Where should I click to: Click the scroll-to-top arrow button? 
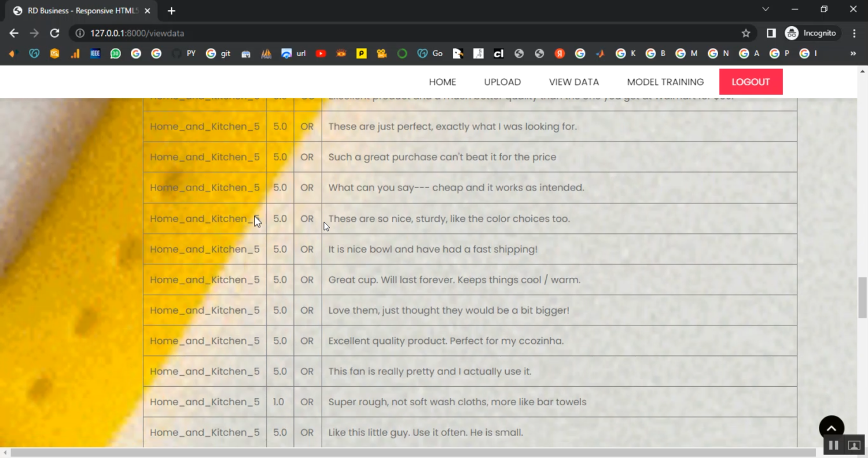point(831,428)
